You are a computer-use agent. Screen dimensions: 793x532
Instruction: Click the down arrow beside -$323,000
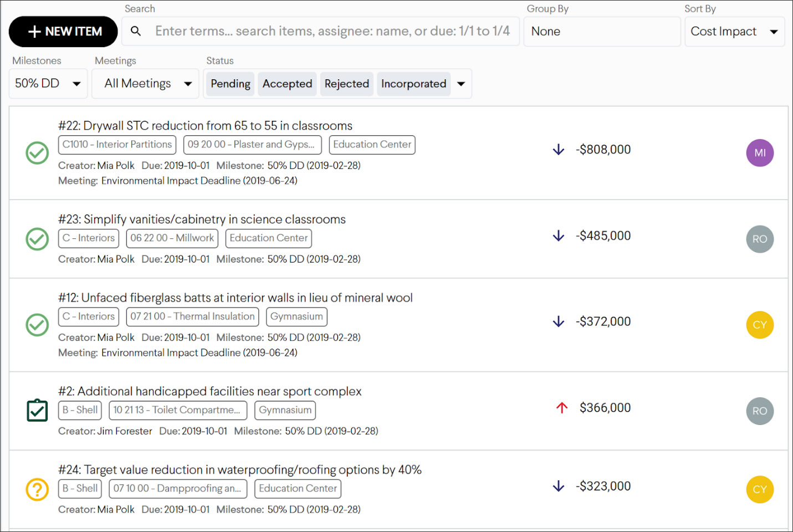click(559, 486)
